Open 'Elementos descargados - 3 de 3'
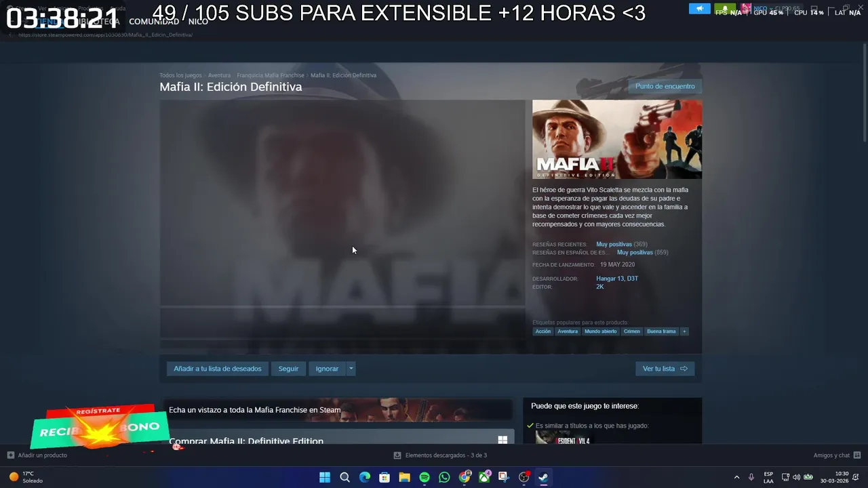The width and height of the screenshot is (868, 488). [x=440, y=455]
